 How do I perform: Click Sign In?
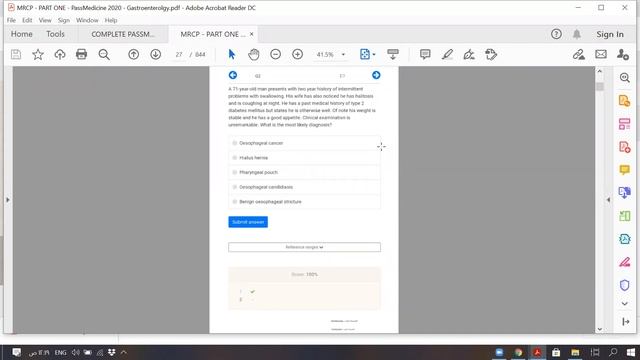610,34
